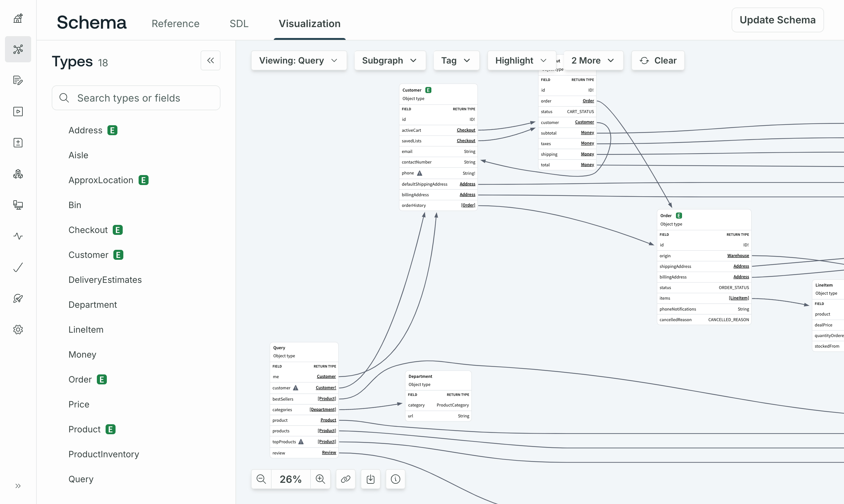Follow the Checkout link in activeCart row
844x504 pixels.
click(x=466, y=130)
